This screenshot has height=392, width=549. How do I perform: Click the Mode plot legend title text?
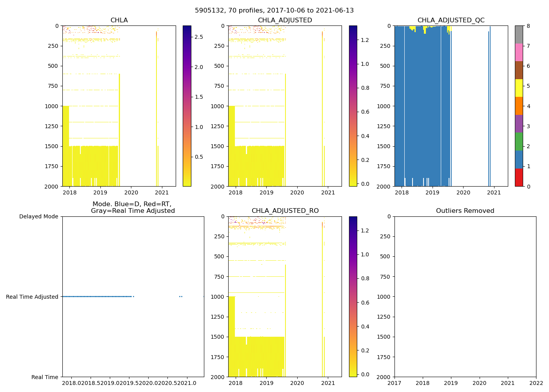[x=133, y=207]
